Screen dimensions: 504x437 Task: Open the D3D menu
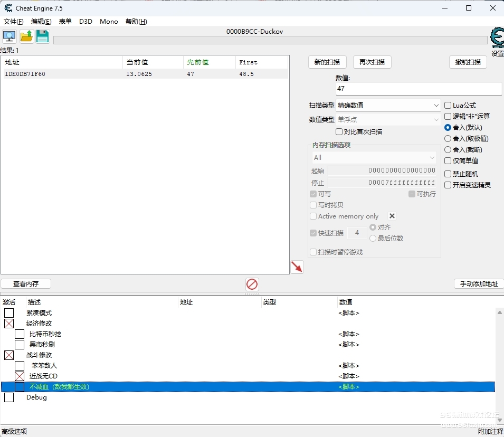point(86,22)
